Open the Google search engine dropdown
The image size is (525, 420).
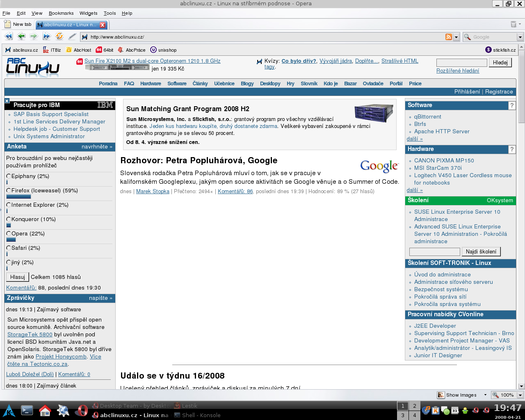[x=520, y=37]
